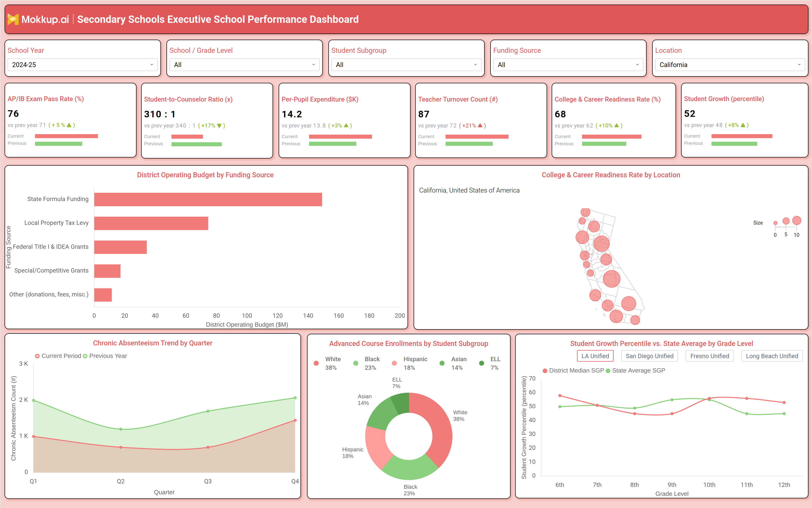The height and width of the screenshot is (508, 812).
Task: Click the Local Property Tax Levy bar
Action: click(x=151, y=224)
